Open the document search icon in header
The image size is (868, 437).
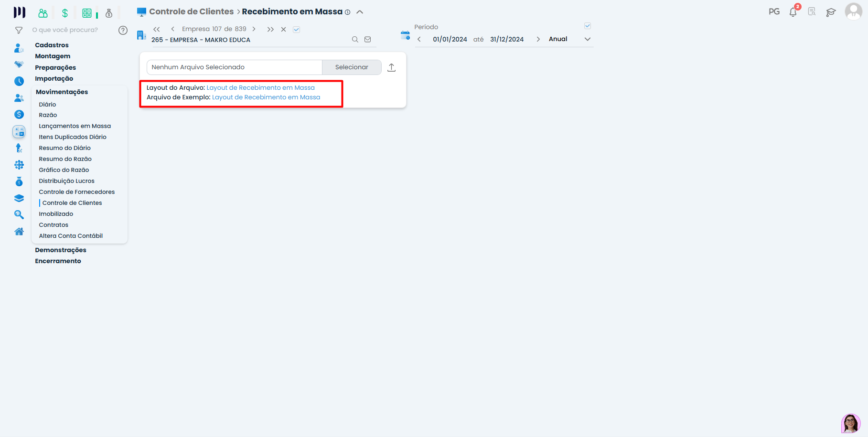coord(812,11)
